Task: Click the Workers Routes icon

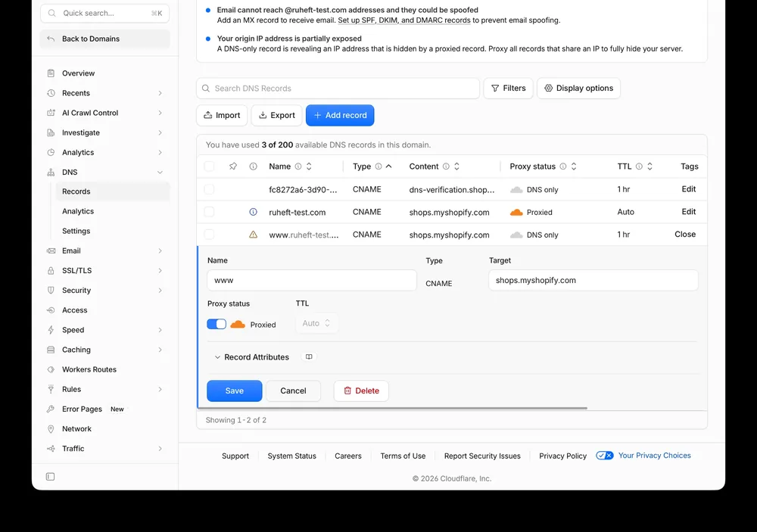Action: (x=51, y=370)
